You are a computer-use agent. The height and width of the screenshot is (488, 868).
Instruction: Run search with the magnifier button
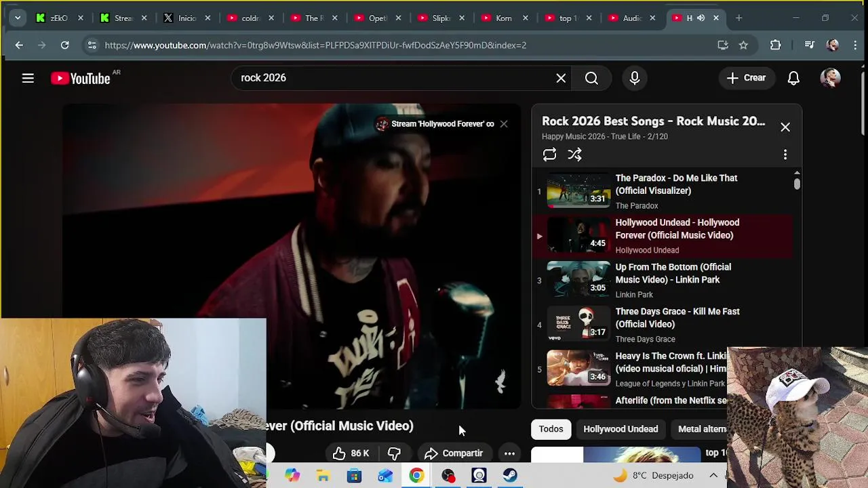point(591,78)
